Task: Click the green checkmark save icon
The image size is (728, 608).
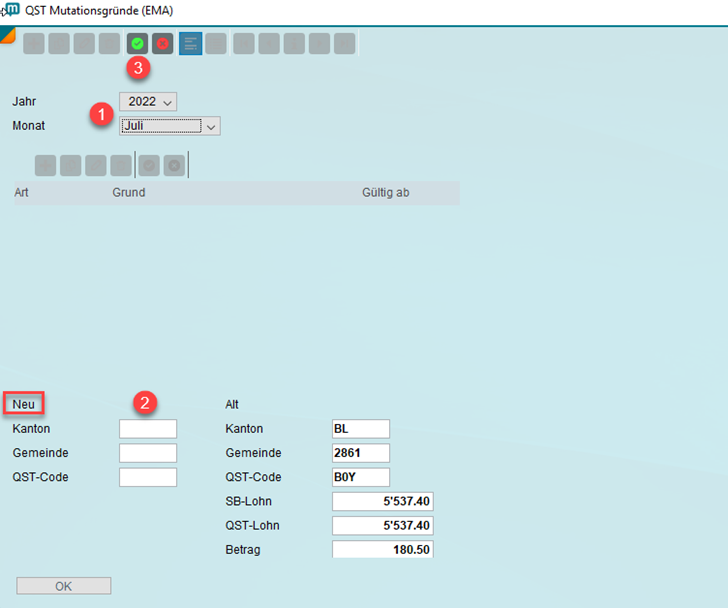Action: [137, 44]
